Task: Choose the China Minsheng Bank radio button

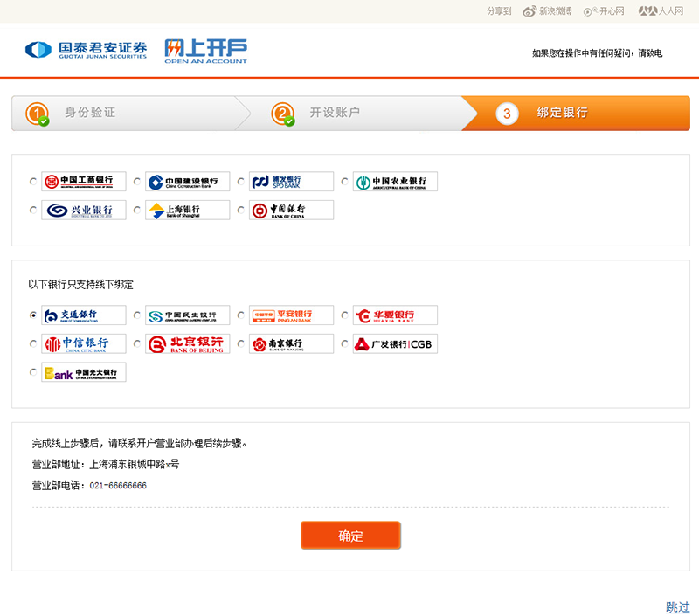Action: point(137,315)
